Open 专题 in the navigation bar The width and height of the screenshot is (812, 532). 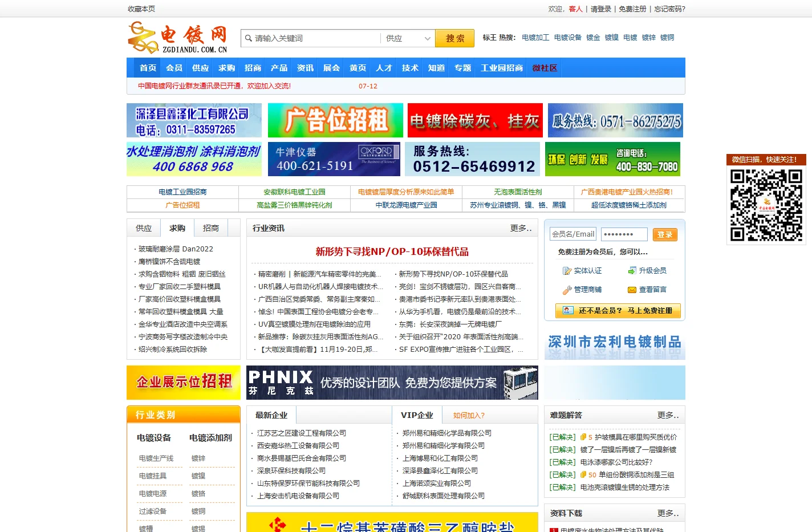[462, 68]
